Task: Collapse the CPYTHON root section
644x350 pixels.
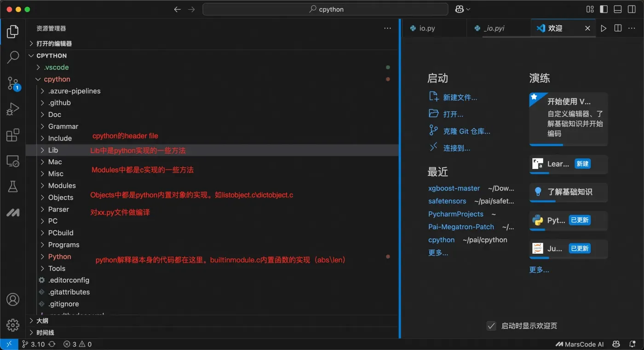Action: [x=212, y=55]
